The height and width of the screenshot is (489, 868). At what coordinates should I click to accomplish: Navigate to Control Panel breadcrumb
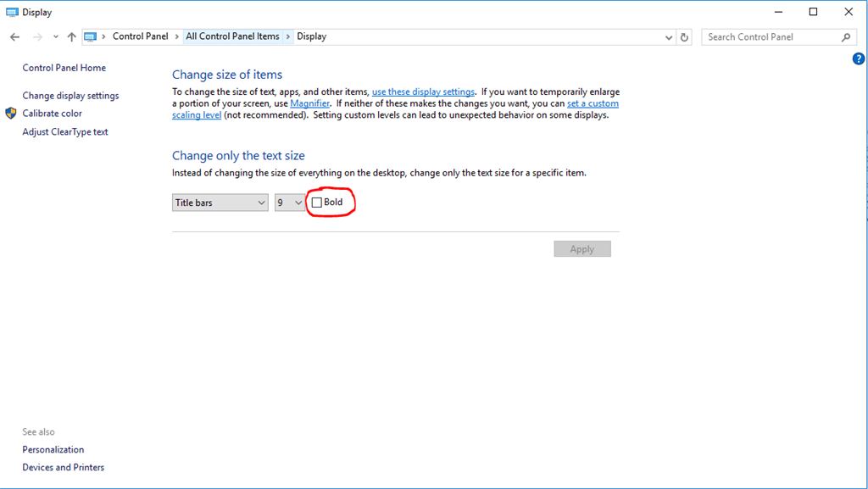pos(140,36)
